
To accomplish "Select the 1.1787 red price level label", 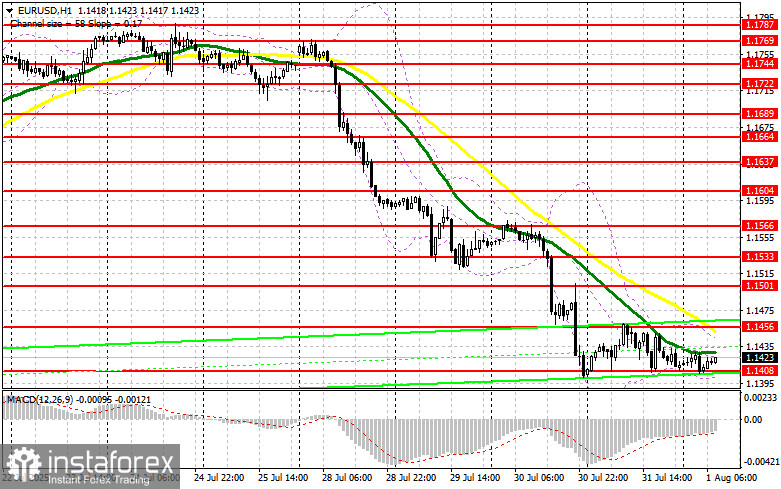I will click(x=760, y=24).
